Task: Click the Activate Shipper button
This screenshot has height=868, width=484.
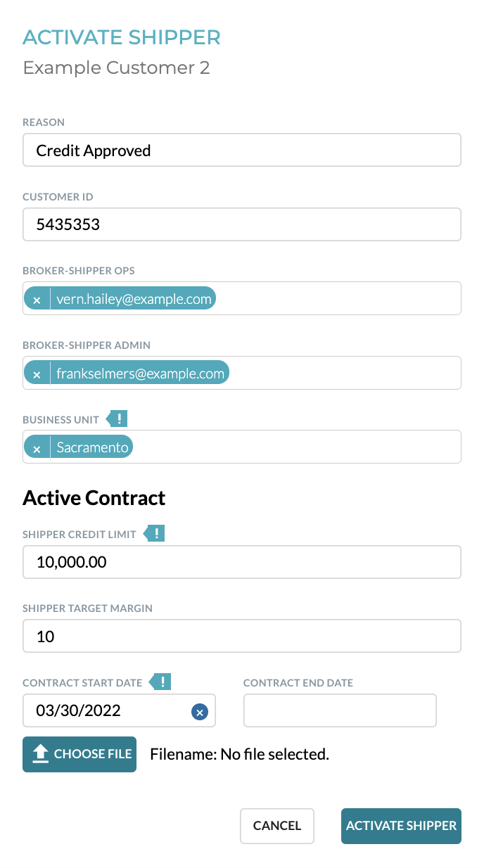Action: (401, 826)
